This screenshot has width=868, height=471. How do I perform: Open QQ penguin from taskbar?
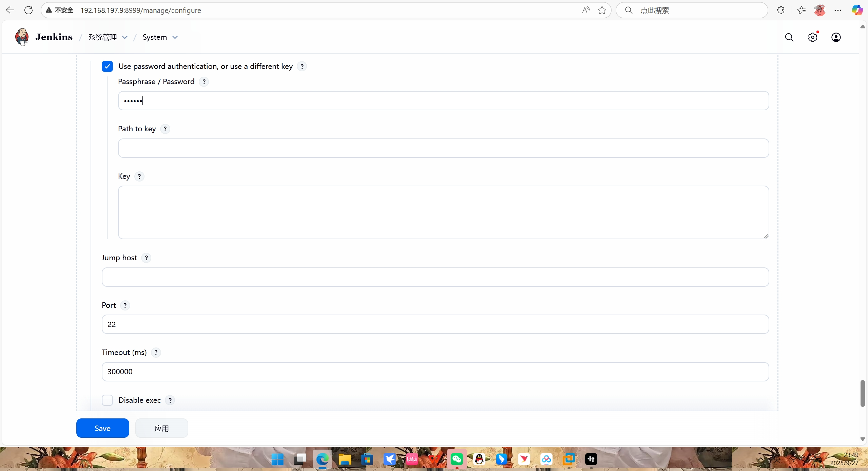point(479,459)
